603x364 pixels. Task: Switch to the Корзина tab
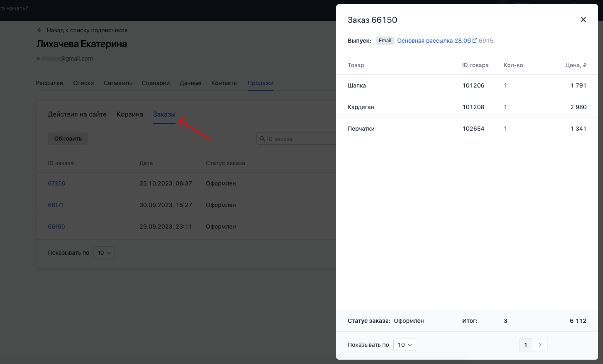point(130,114)
